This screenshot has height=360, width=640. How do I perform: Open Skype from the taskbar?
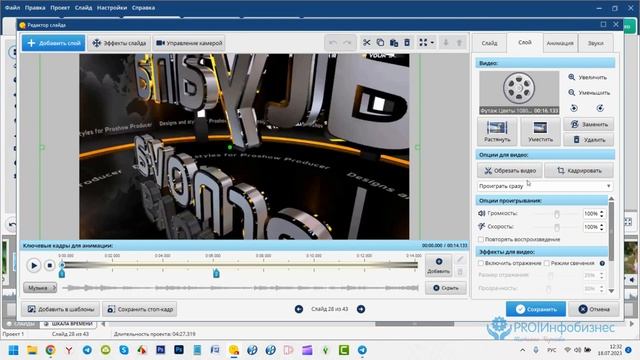124,350
